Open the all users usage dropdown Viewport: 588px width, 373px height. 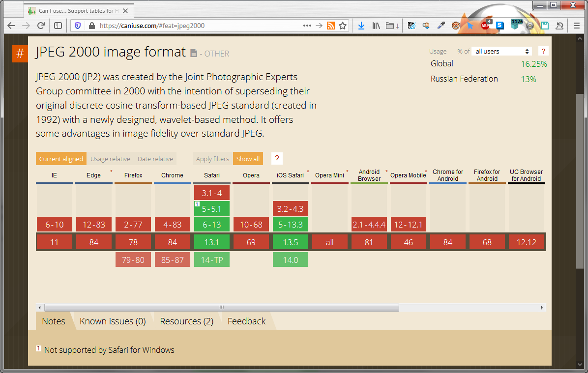point(502,52)
